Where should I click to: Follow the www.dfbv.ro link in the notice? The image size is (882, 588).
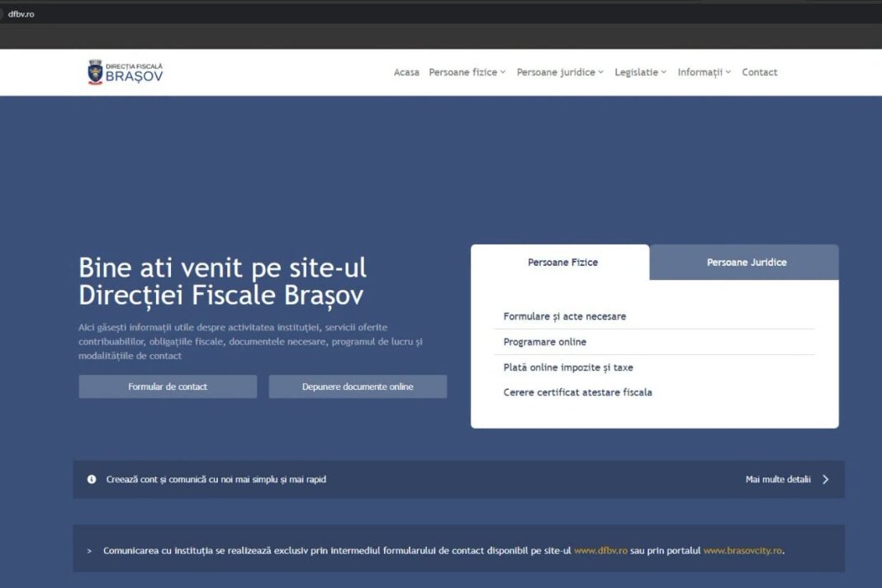click(x=600, y=551)
